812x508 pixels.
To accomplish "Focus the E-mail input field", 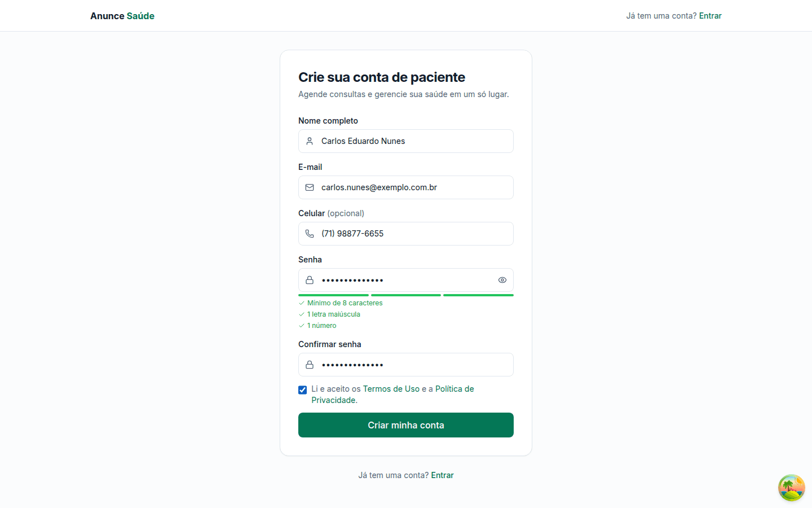I will coord(406,187).
